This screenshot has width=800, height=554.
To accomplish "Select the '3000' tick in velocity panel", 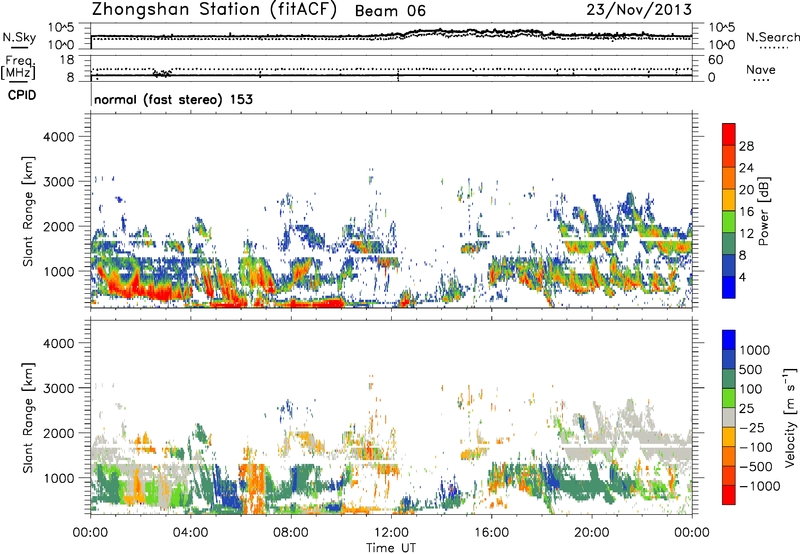I will (x=58, y=388).
